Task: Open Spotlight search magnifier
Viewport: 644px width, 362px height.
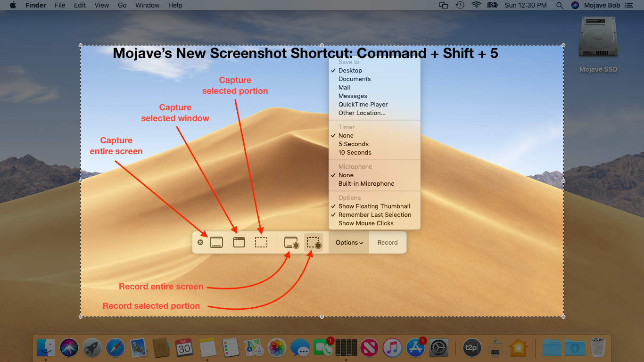Action: [x=560, y=5]
